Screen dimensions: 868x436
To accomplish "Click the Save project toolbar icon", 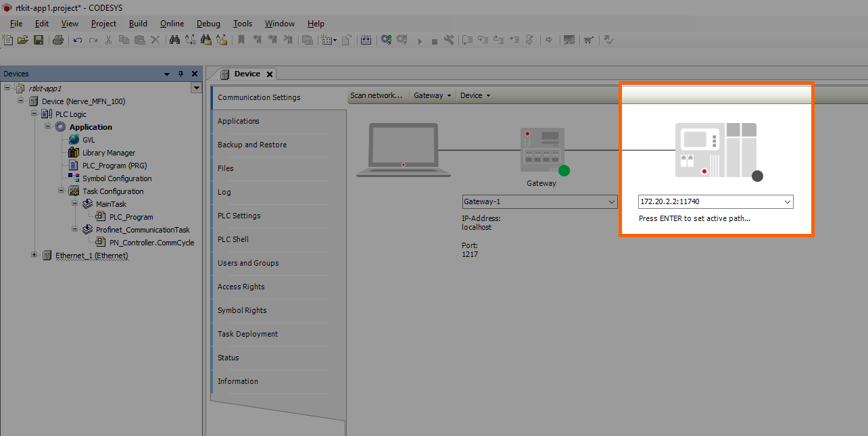I will [x=39, y=40].
